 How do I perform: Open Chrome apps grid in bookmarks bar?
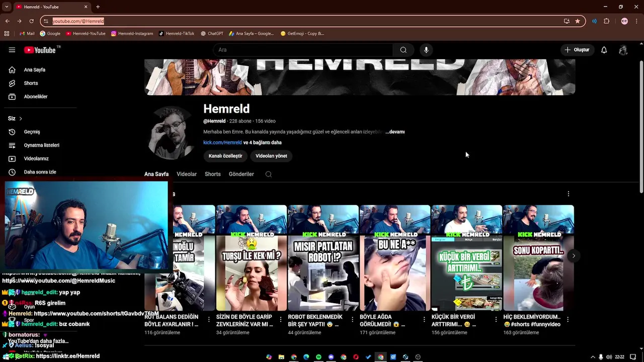click(7, 34)
